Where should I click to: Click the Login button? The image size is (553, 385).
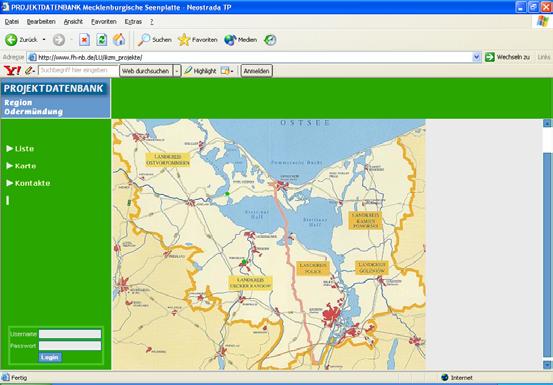50,357
